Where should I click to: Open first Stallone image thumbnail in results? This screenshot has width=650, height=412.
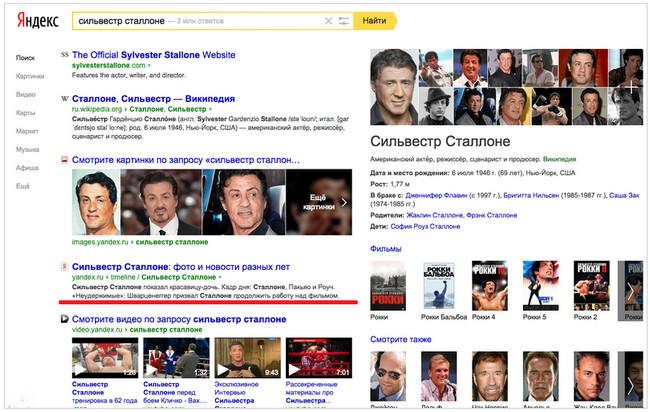tap(96, 202)
